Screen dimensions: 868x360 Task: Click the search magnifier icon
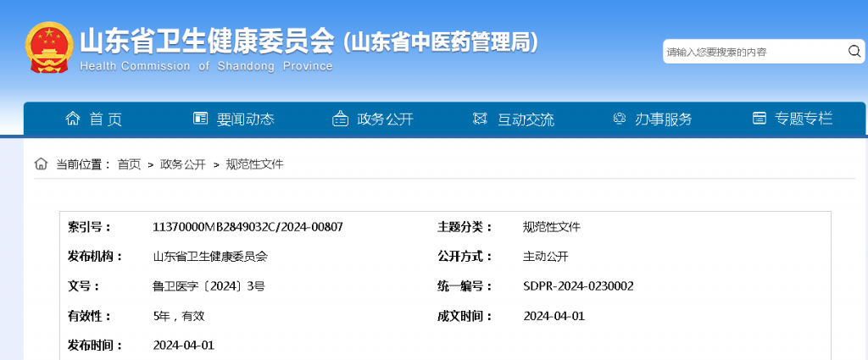click(854, 52)
